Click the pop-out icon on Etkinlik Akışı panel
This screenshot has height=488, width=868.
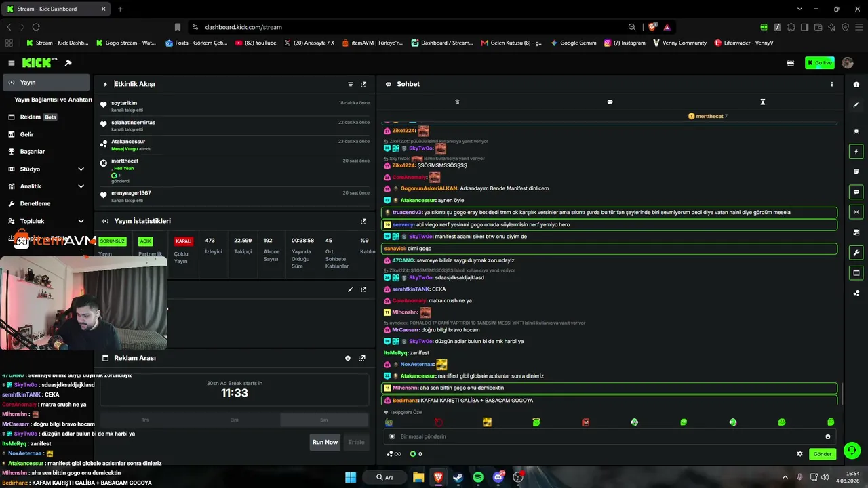pyautogui.click(x=363, y=84)
